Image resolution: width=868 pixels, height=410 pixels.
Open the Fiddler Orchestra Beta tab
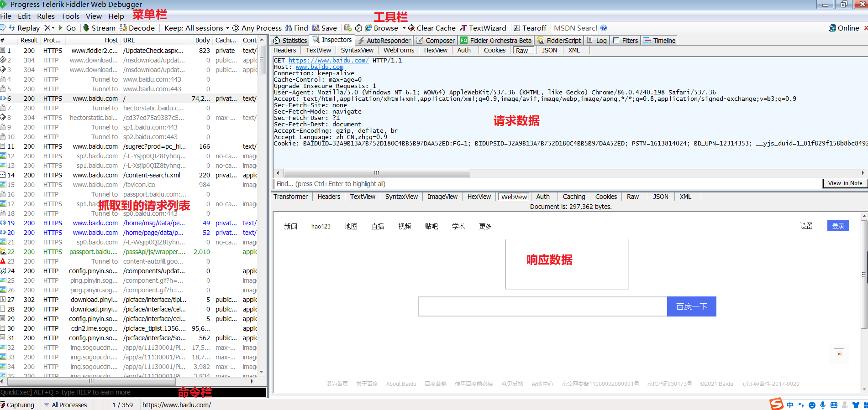(x=496, y=40)
